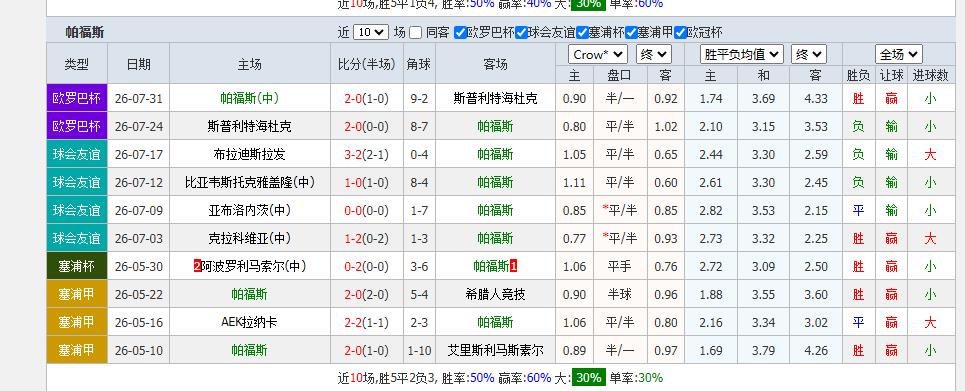Open the 2-2(1-1) score on 26-05-16
This screenshot has height=391, width=965.
pos(367,322)
